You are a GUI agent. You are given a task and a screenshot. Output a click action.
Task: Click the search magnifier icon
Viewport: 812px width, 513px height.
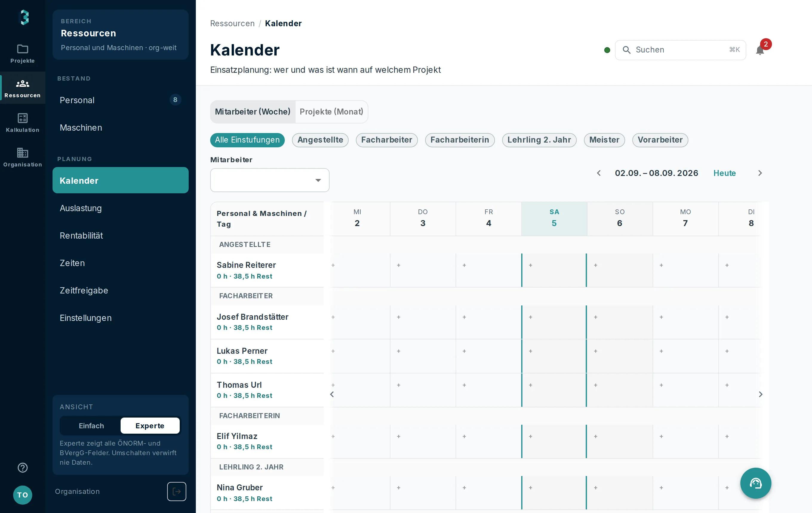(627, 50)
